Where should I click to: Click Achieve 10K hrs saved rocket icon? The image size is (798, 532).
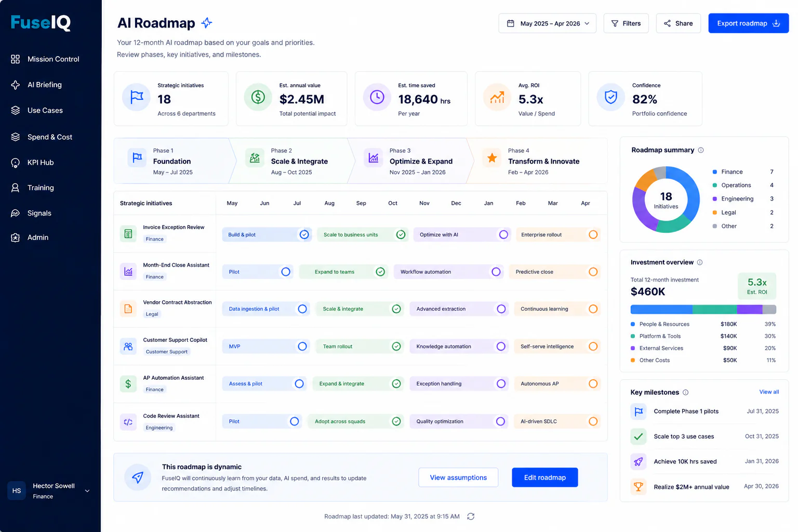click(639, 461)
